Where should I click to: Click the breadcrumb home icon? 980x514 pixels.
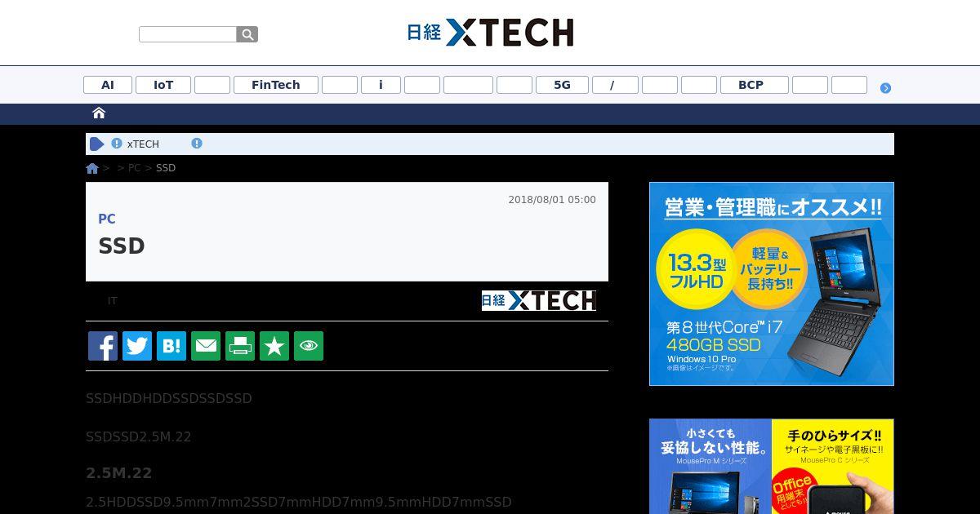point(92,168)
